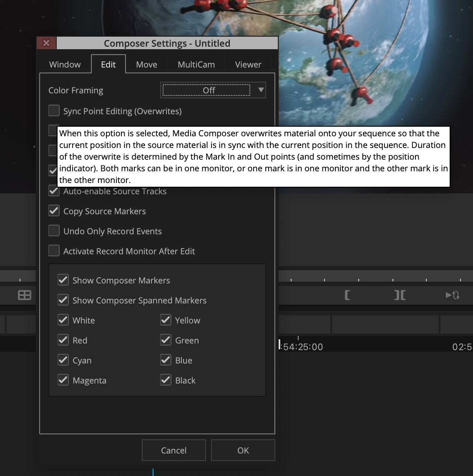Click the 54:25:00 timecode in timeline
This screenshot has width=473, height=476.
pyautogui.click(x=302, y=347)
